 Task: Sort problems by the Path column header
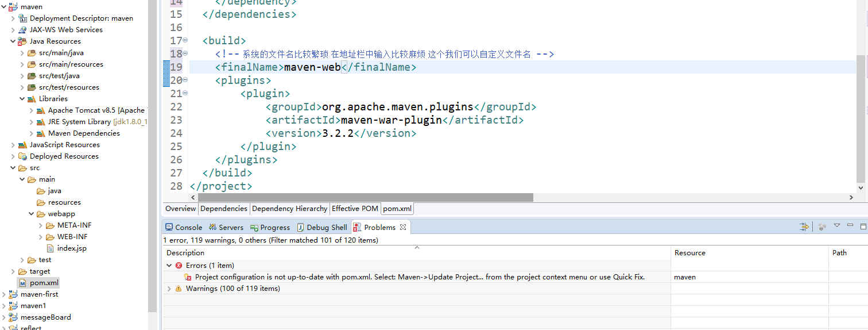point(848,253)
